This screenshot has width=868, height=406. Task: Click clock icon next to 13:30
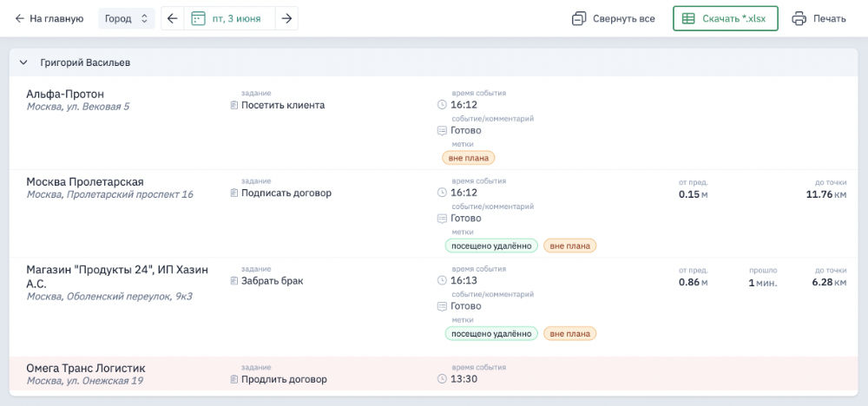tap(443, 379)
